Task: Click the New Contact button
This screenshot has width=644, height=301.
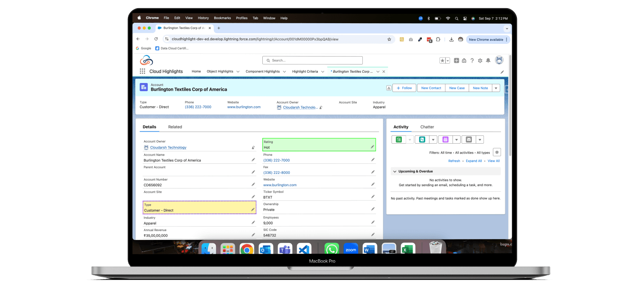Action: (431, 88)
